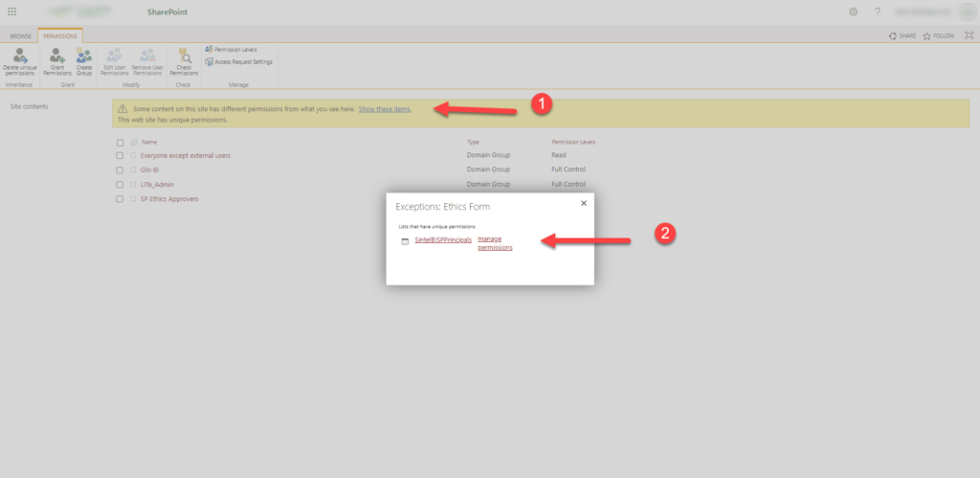
Task: Sort by the Name column header
Action: 149,142
